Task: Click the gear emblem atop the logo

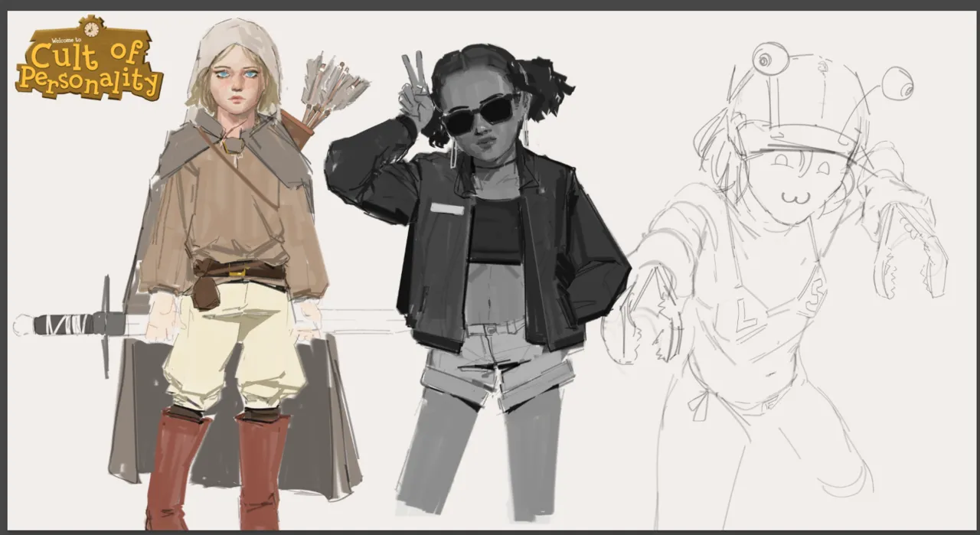Action: (91, 27)
